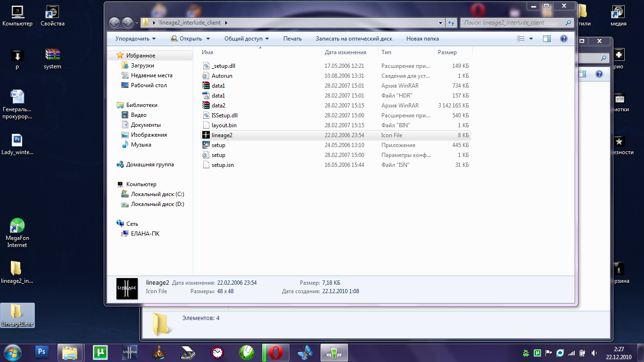Screen dimensions: 644x362
Task: Select the медиа shortcut on the desktop
Action: (618, 16)
